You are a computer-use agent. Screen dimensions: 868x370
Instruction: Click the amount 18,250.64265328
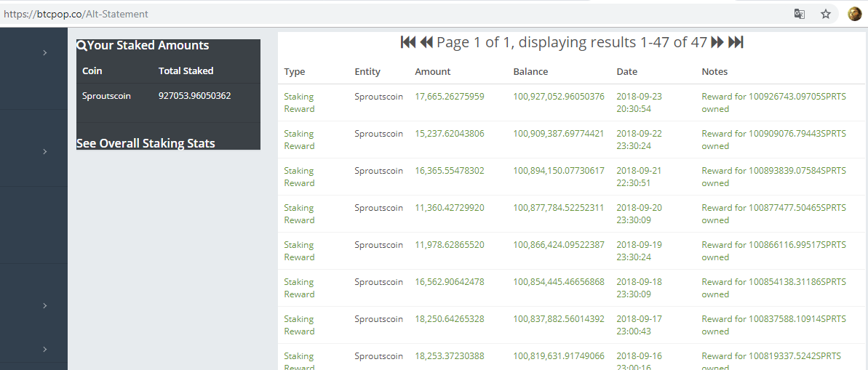(x=450, y=318)
